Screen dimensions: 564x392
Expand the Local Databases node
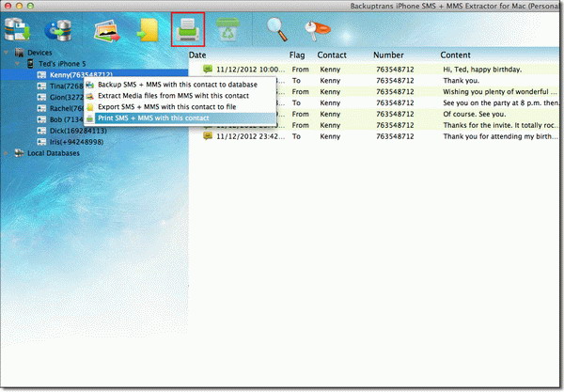pyautogui.click(x=7, y=153)
